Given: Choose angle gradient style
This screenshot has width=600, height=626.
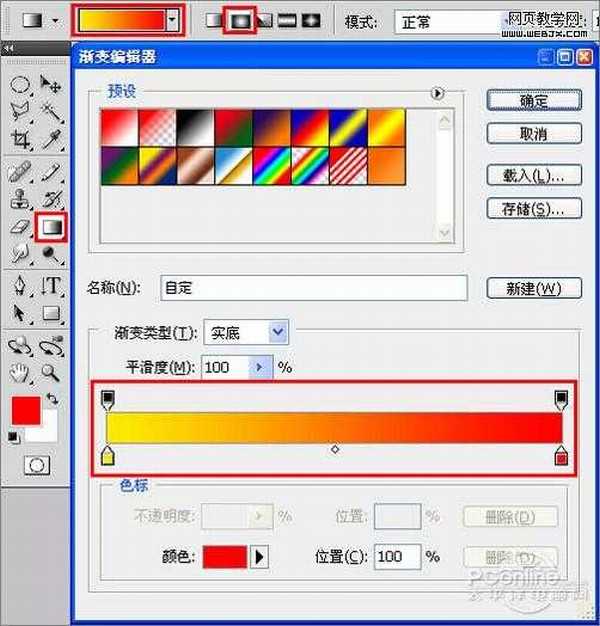Looking at the screenshot, I should click(x=265, y=20).
